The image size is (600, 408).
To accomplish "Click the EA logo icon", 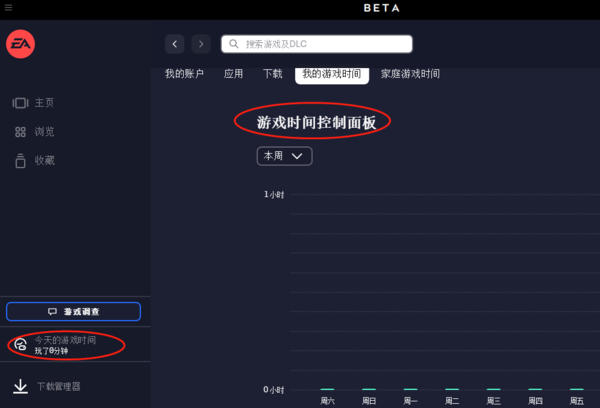I will click(x=21, y=44).
